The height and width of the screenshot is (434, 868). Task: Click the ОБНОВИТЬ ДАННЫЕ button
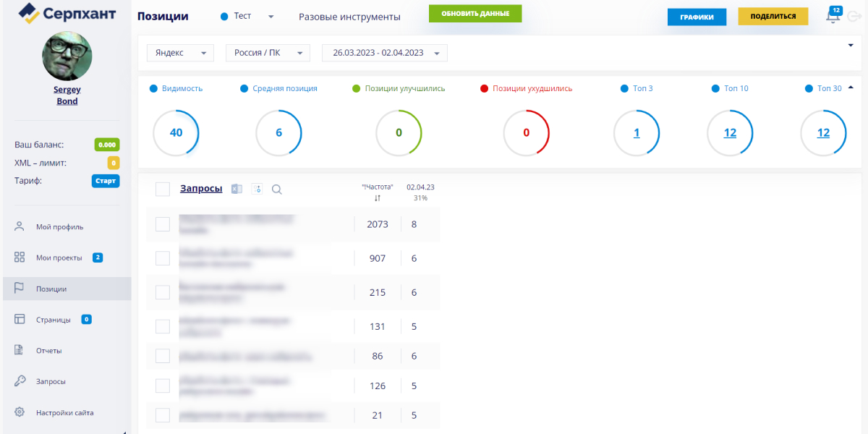[x=475, y=14]
